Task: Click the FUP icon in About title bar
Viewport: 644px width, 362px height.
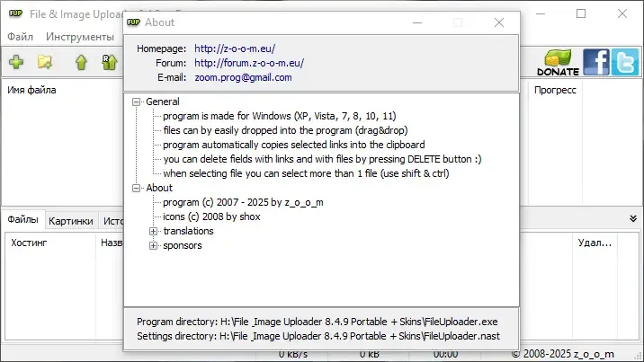Action: click(x=133, y=22)
